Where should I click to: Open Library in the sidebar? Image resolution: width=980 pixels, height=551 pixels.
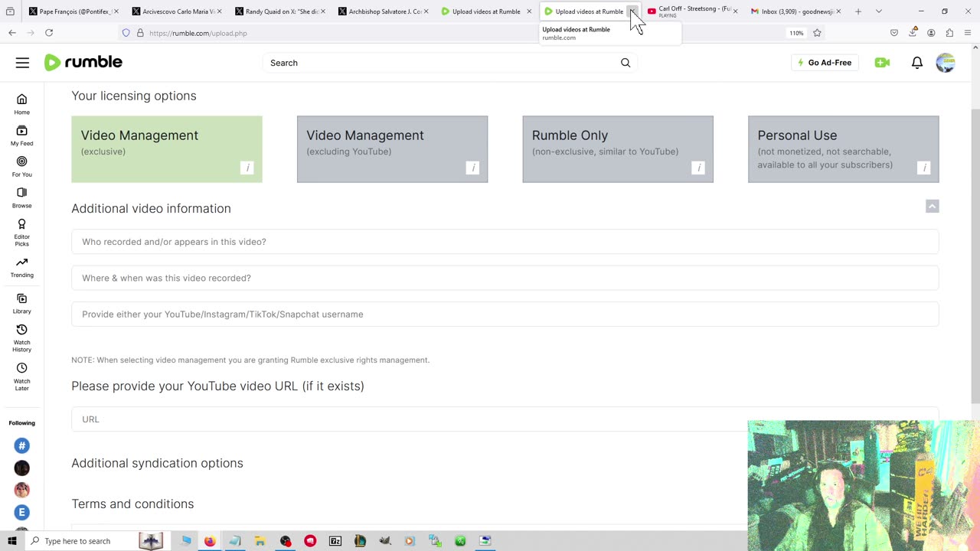pyautogui.click(x=21, y=303)
